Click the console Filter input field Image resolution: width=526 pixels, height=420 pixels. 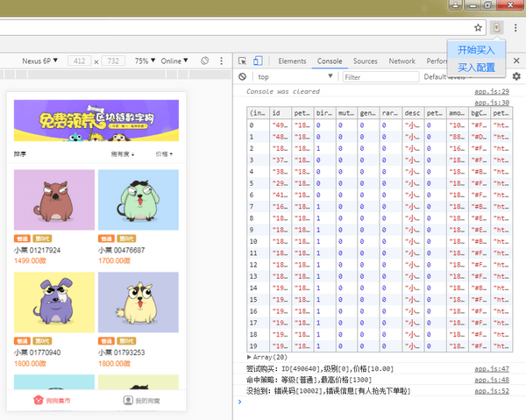pos(380,77)
